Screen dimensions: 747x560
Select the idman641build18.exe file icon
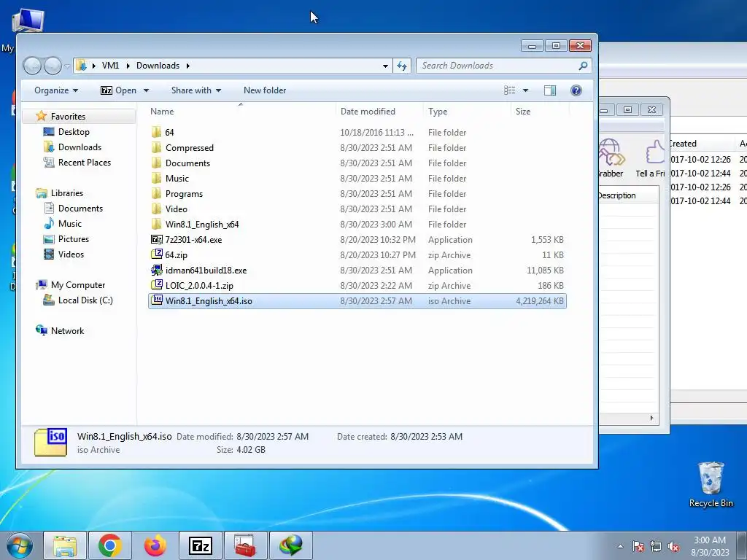point(156,271)
